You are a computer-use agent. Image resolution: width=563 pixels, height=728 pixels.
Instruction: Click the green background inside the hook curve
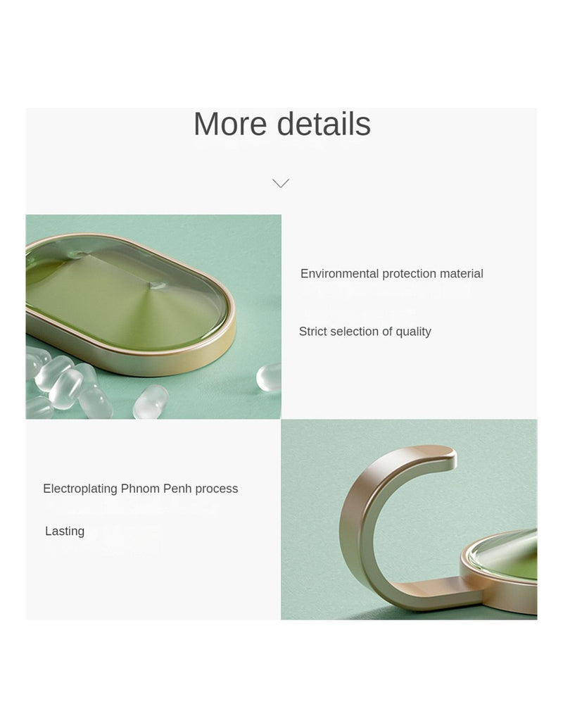coord(418,525)
